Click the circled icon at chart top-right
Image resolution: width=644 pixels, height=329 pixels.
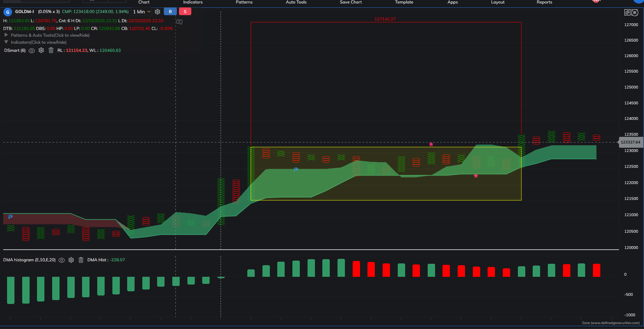point(635,13)
